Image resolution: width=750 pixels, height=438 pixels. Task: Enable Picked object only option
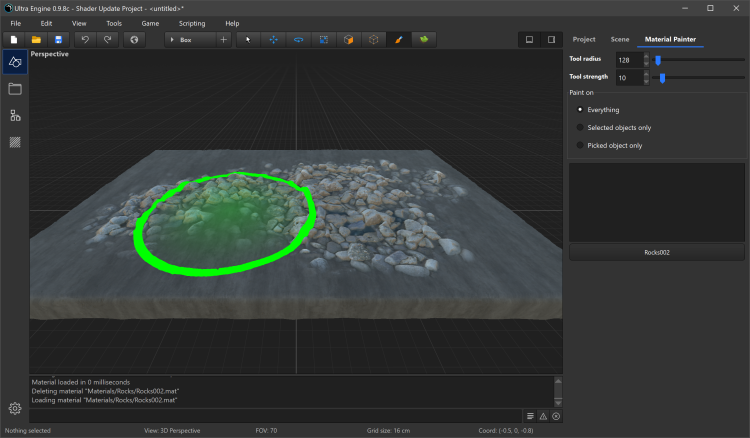point(581,145)
